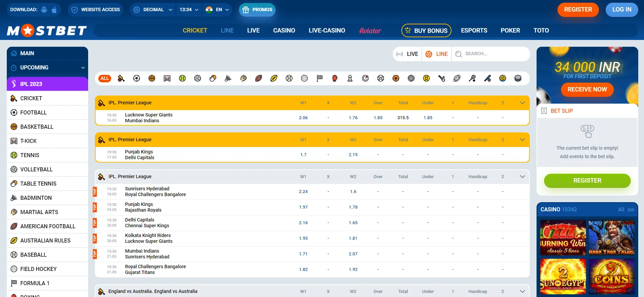Screen dimensions: 644x297
Task: Select the volleyball icon in the filter row
Action: (198, 78)
